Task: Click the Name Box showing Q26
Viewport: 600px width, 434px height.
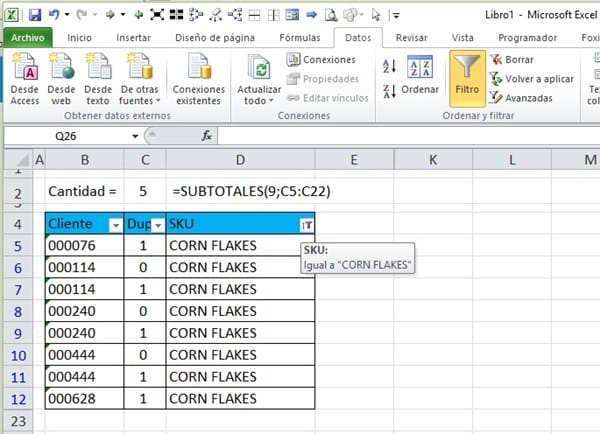Action: [66, 136]
